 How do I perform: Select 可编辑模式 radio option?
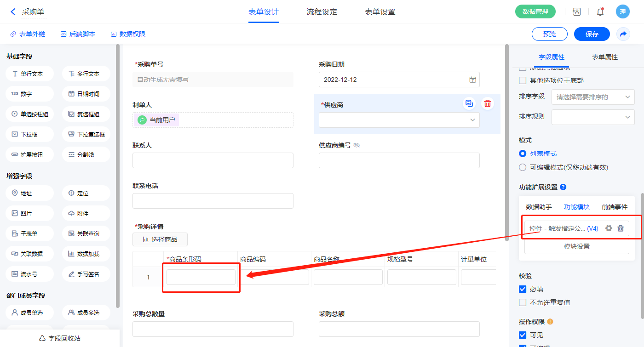pos(523,167)
